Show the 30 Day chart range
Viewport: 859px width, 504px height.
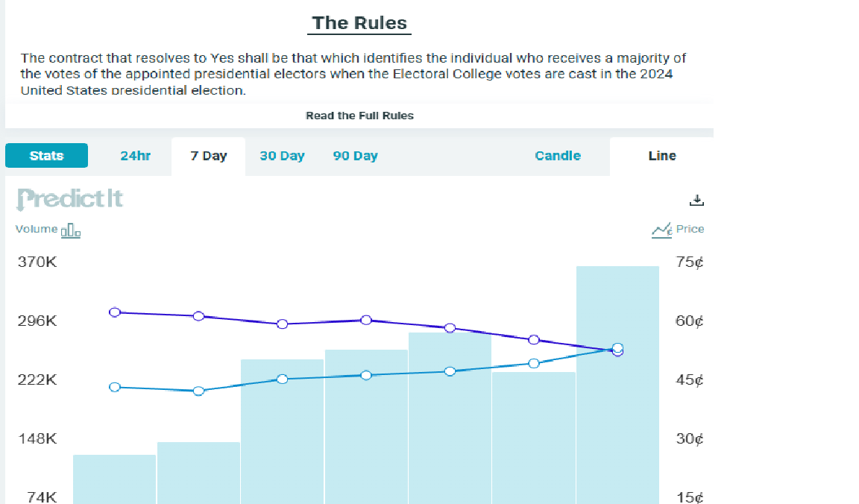pos(282,156)
